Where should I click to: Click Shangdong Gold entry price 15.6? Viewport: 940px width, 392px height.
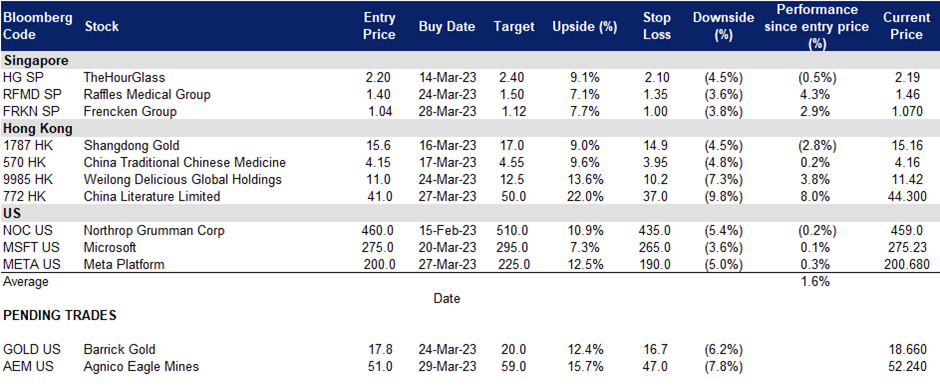[x=381, y=145]
